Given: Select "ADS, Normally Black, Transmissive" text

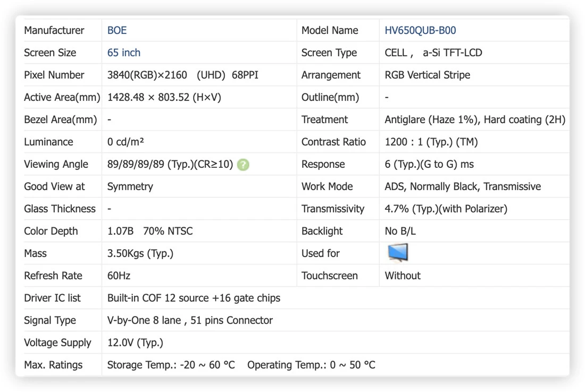Looking at the screenshot, I should [x=463, y=186].
